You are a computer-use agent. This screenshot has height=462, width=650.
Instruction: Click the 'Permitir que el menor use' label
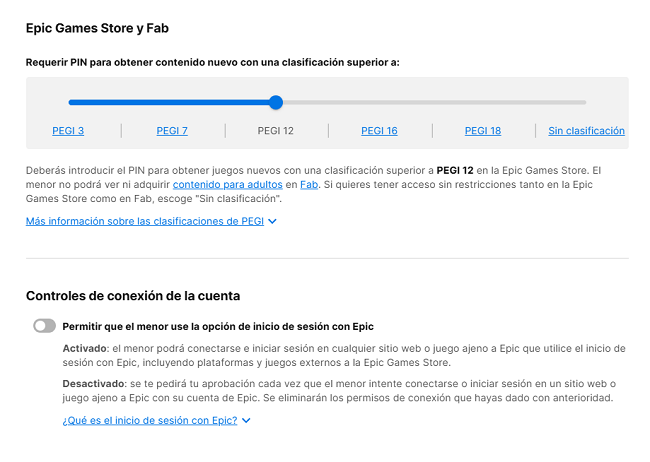[x=217, y=326]
